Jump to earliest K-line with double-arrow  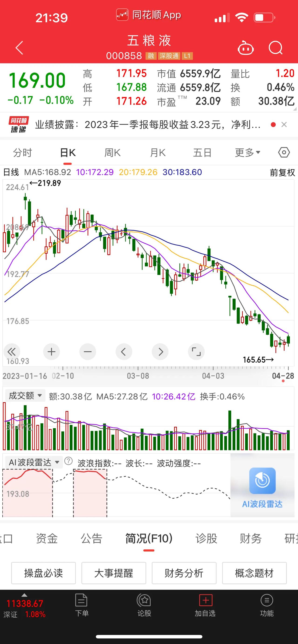[11, 352]
